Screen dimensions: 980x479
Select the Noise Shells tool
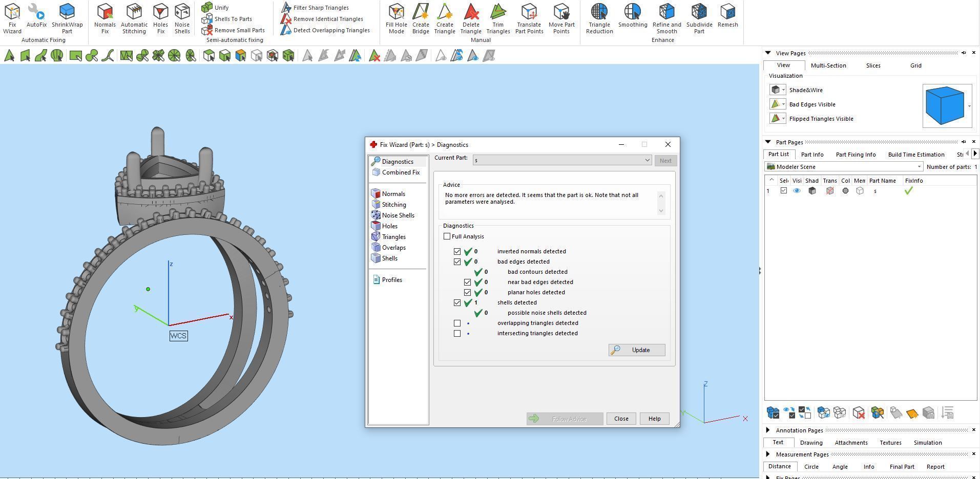[182, 18]
